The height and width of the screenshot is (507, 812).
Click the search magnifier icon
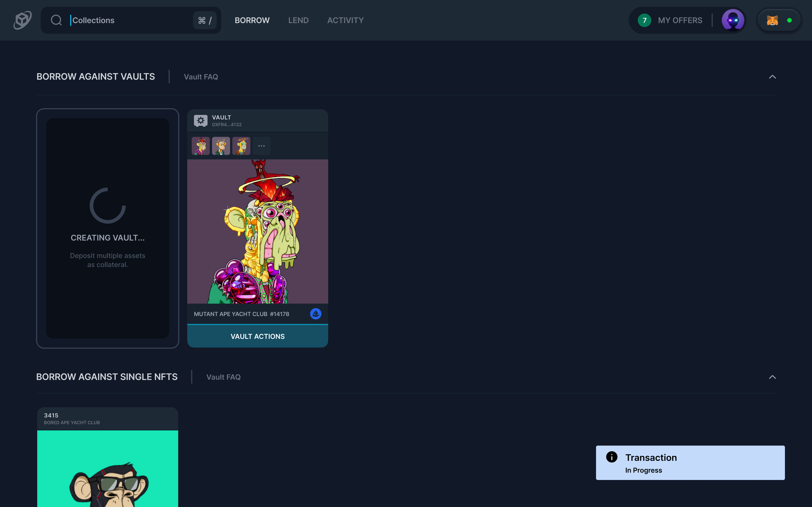pyautogui.click(x=56, y=20)
